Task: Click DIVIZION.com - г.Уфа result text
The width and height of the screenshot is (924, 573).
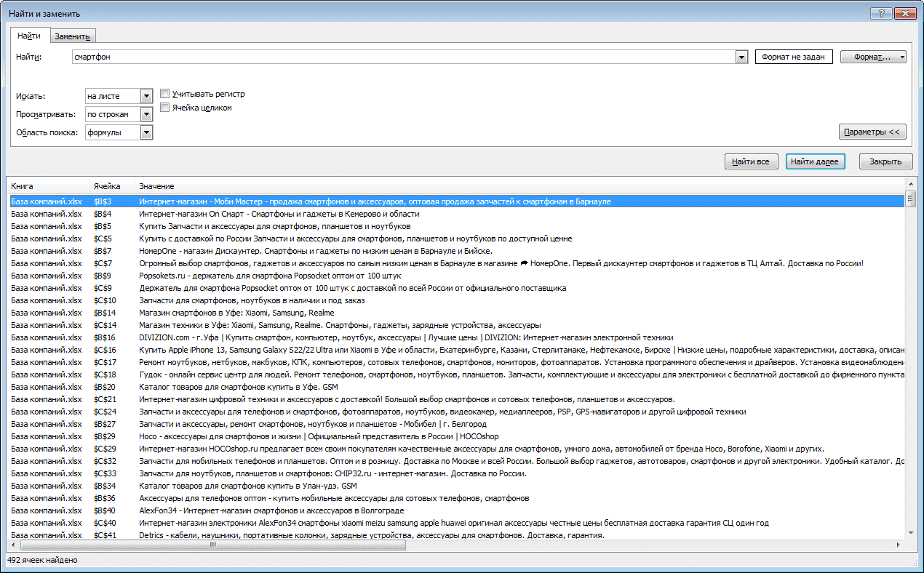Action: 406,337
